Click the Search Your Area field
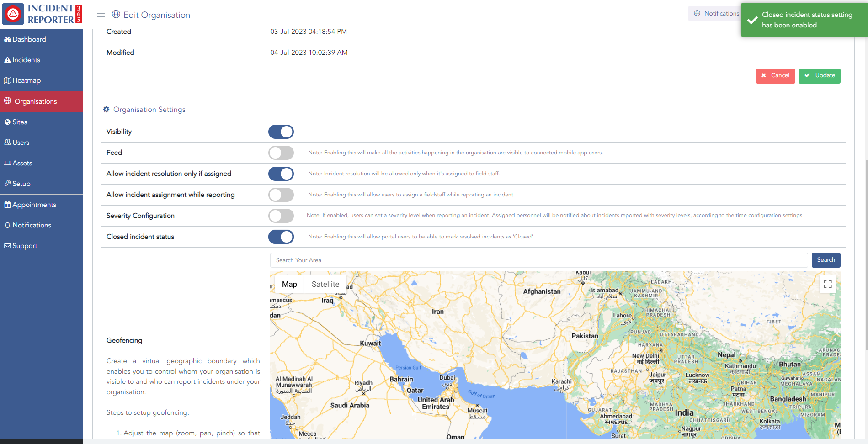Viewport: 868px width, 444px height. click(x=538, y=260)
